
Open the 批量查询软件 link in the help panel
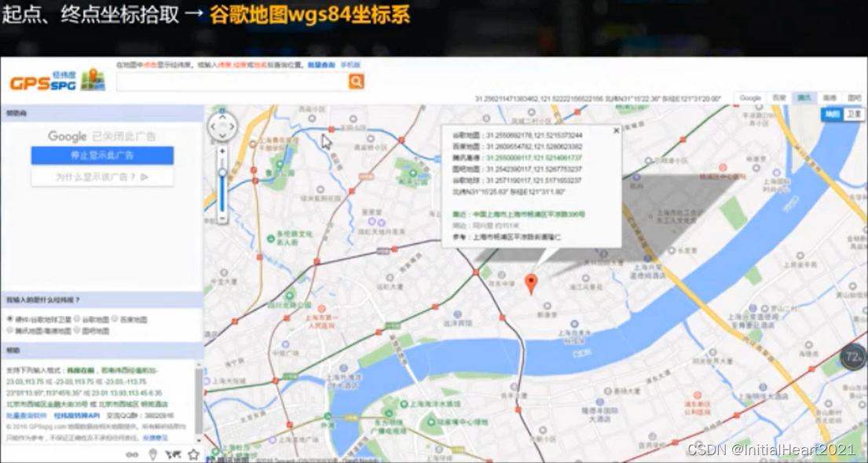(x=27, y=415)
